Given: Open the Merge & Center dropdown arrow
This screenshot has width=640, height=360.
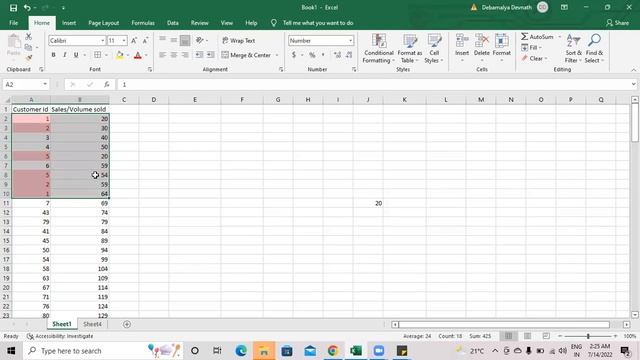Looking at the screenshot, I should point(277,55).
